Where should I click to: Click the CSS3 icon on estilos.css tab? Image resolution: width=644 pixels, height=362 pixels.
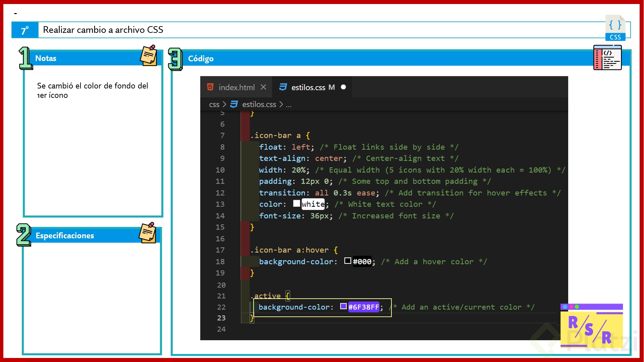click(x=283, y=87)
